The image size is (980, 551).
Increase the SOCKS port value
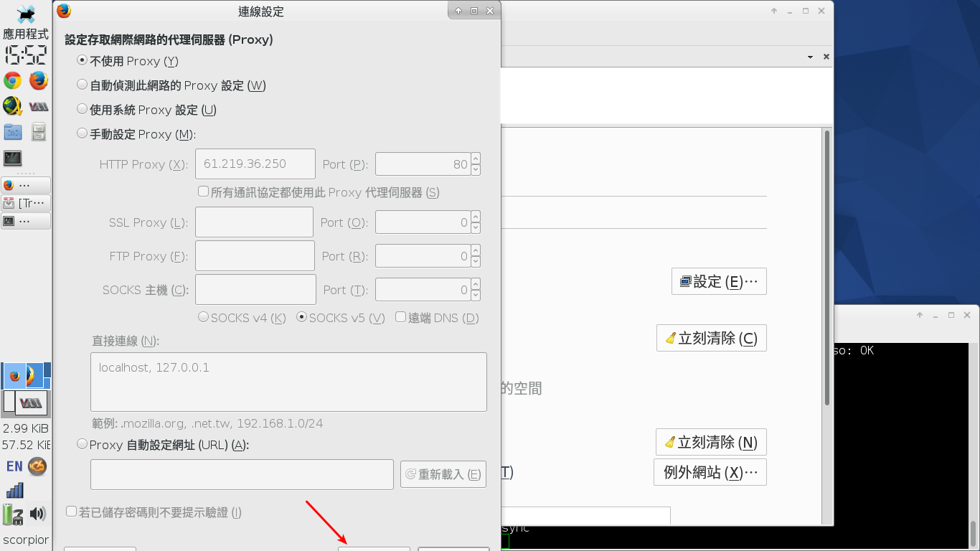[x=476, y=284]
